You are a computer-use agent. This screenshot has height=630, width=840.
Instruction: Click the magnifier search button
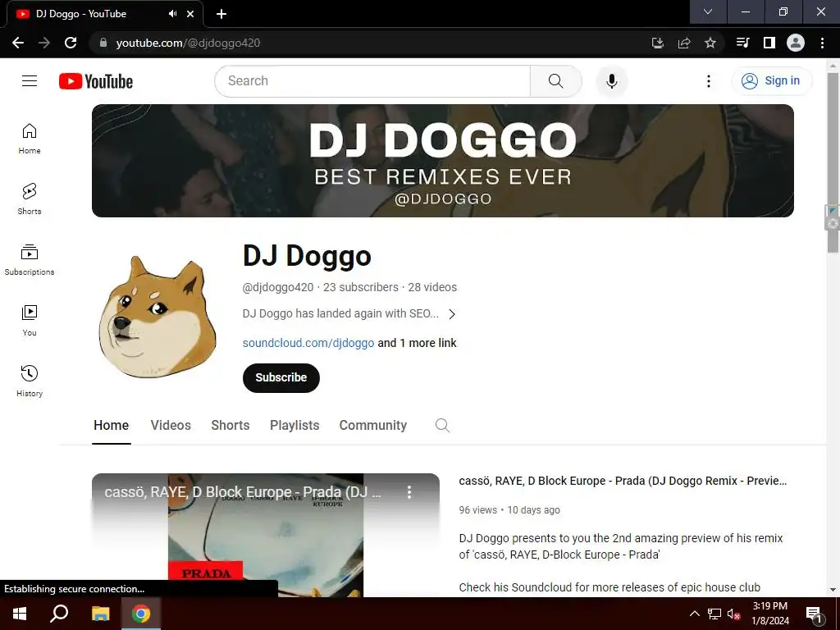[x=555, y=81]
